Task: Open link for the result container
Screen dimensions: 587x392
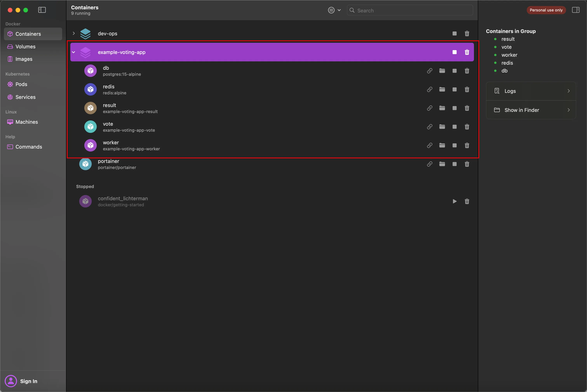Action: [429, 108]
